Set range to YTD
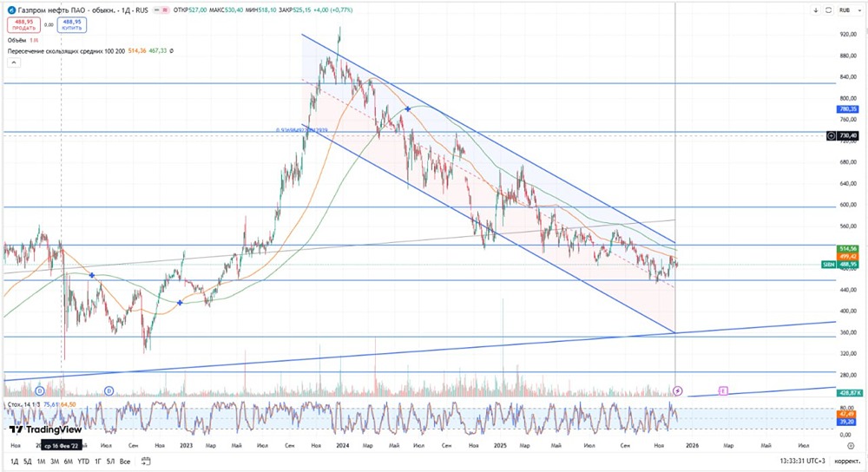Viewport: 868px width, 472px height. (83, 462)
